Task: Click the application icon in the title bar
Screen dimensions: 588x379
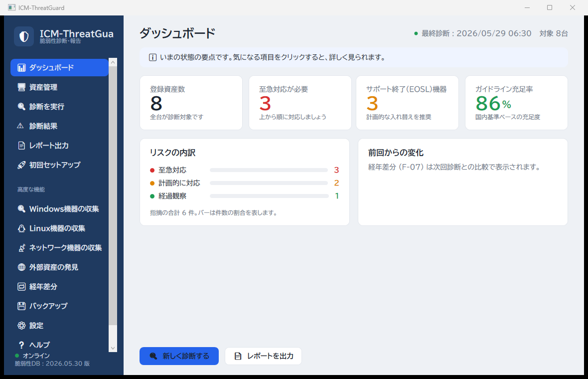Action: coord(11,7)
